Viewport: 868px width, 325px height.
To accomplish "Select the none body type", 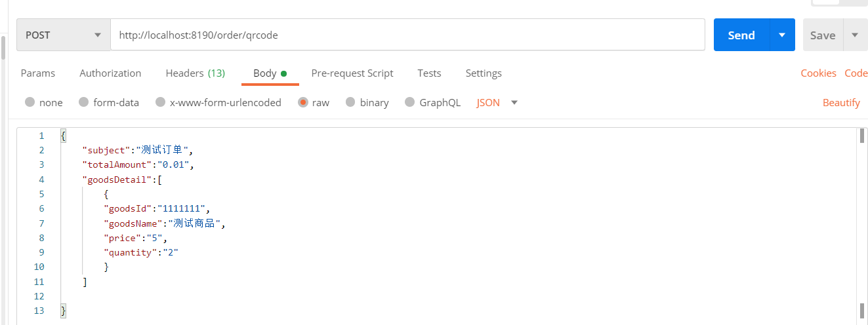I will (30, 102).
